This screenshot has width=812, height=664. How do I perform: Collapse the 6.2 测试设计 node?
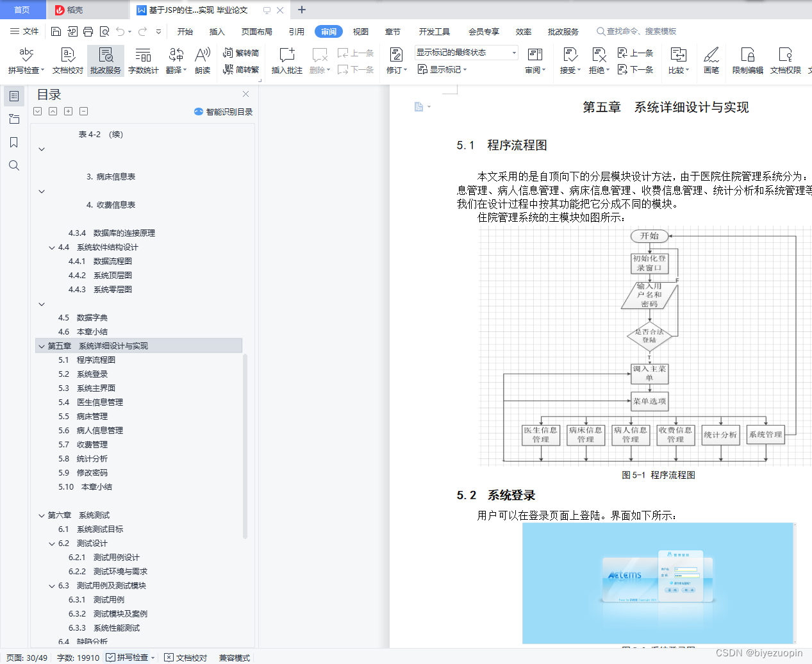point(52,544)
